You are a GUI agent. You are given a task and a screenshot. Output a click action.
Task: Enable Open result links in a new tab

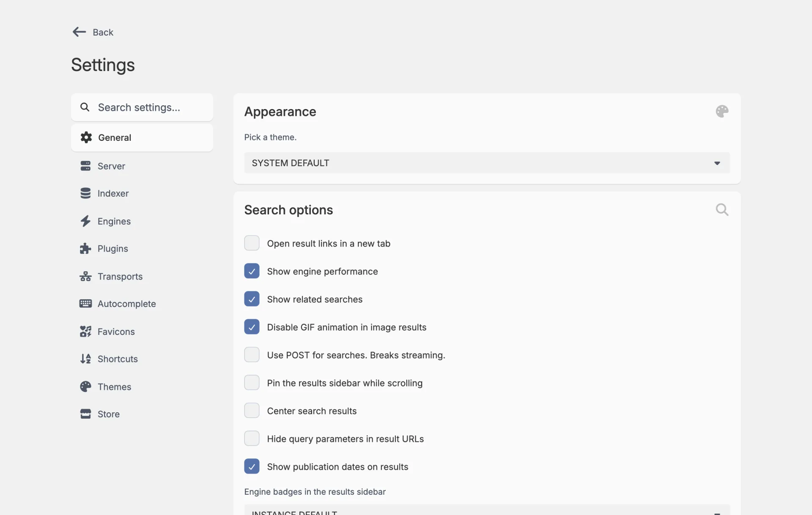click(x=252, y=243)
